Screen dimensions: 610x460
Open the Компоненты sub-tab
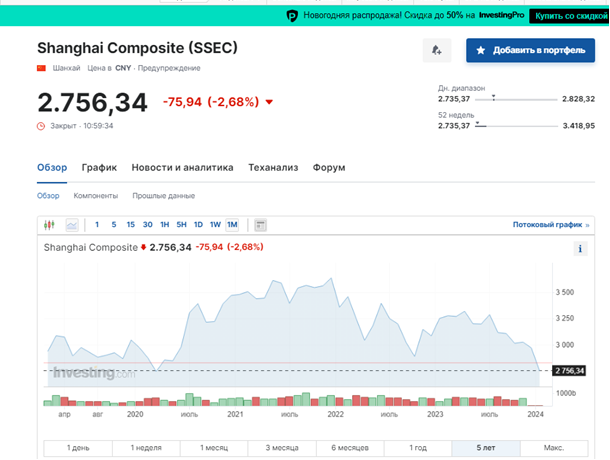pos(96,196)
